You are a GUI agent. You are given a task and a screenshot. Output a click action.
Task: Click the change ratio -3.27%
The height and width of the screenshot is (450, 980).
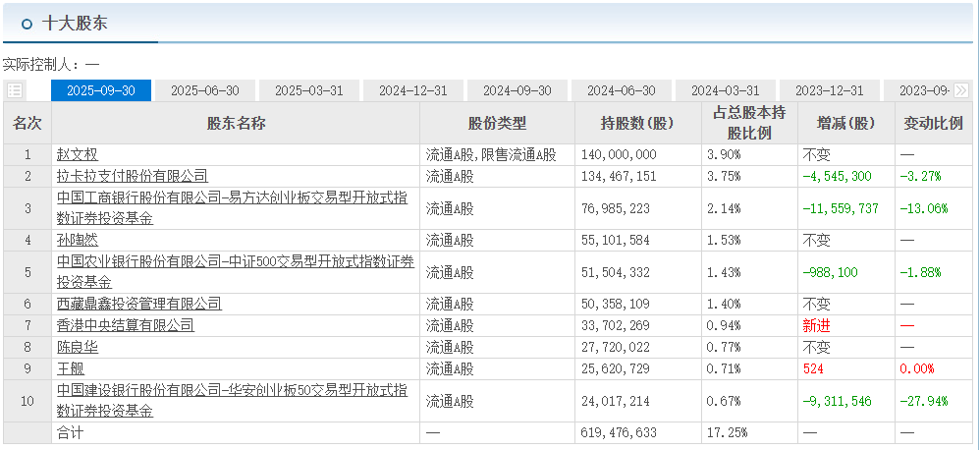pyautogui.click(x=920, y=176)
